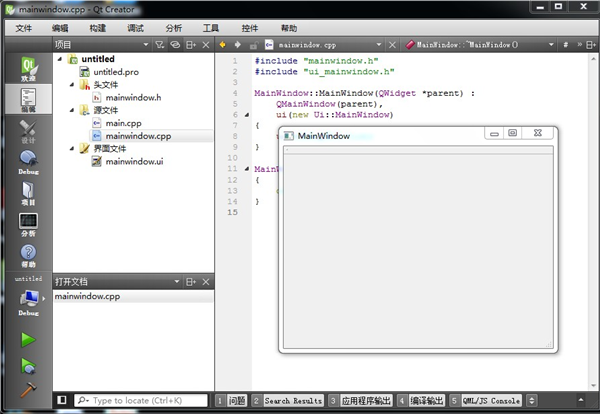Viewport: 600px width, 414px height.
Task: Toggle the left sidebar visibility button
Action: tap(62, 400)
